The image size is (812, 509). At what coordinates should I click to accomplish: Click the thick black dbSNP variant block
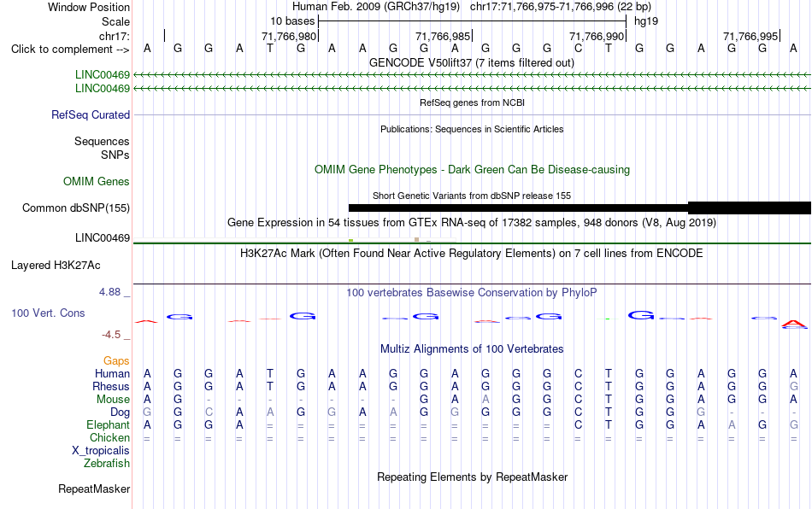[x=750, y=208]
